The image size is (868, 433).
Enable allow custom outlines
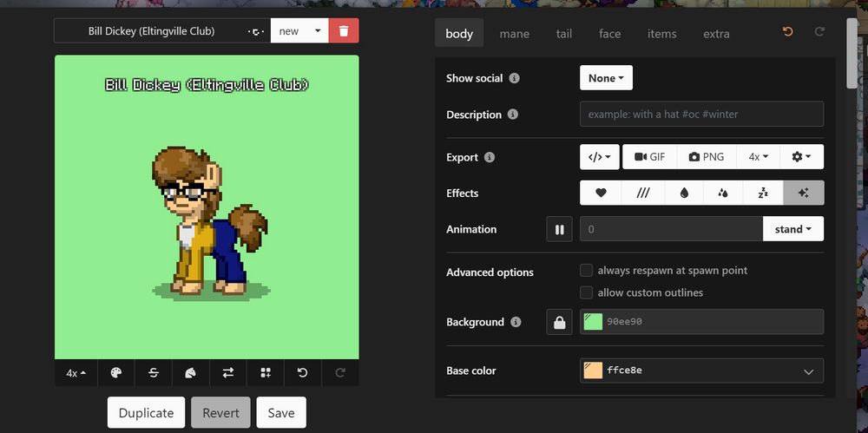586,292
